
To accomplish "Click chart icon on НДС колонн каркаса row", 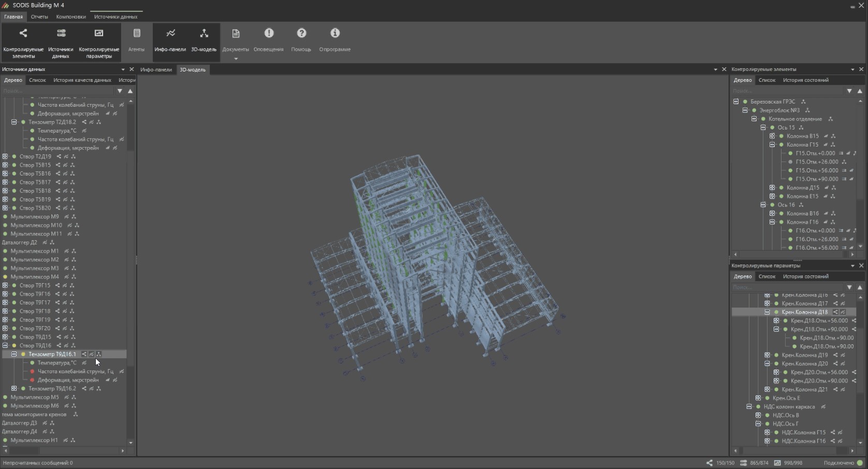I will tap(823, 407).
